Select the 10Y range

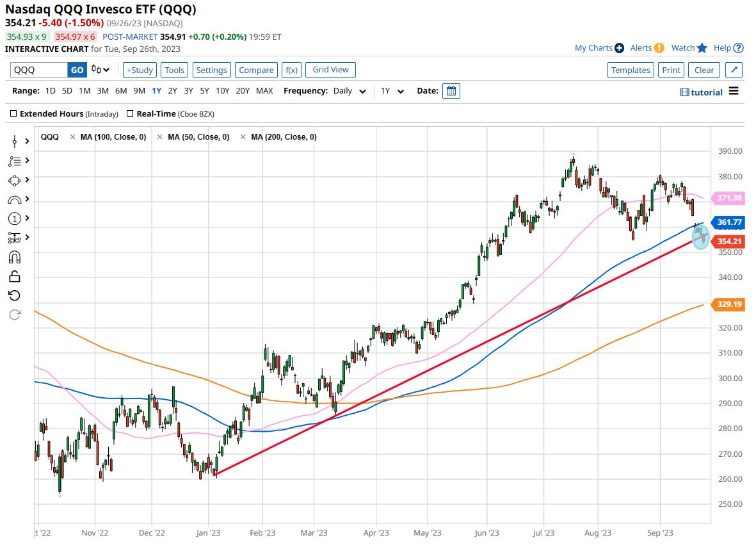[222, 91]
